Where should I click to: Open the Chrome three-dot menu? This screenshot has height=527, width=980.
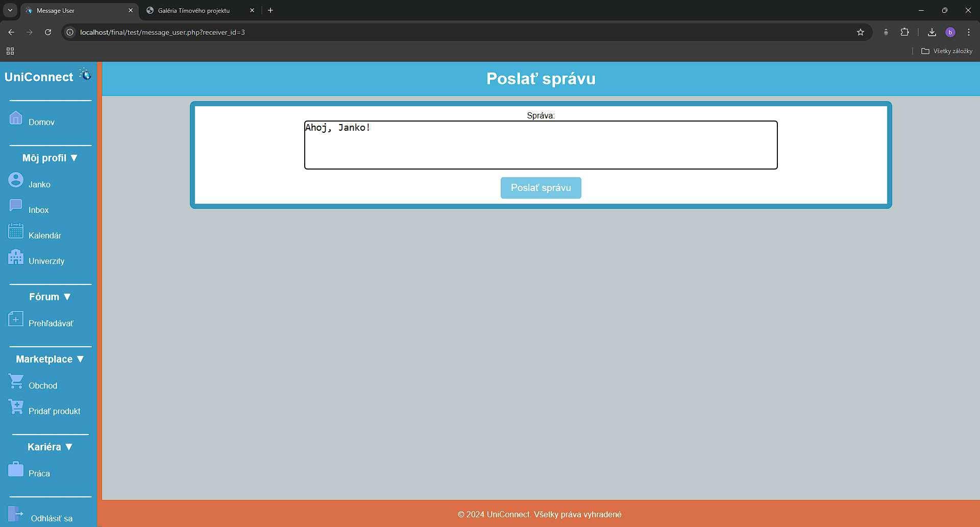(x=969, y=32)
